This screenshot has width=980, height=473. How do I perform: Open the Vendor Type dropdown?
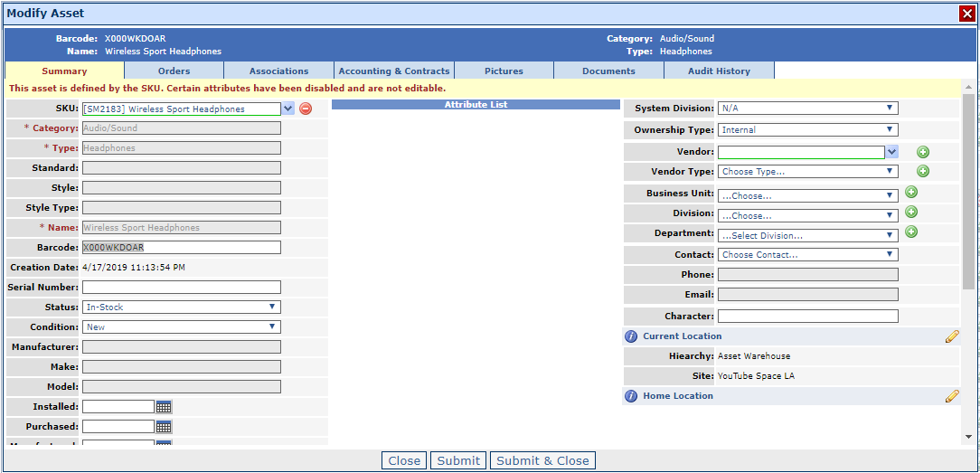point(807,171)
